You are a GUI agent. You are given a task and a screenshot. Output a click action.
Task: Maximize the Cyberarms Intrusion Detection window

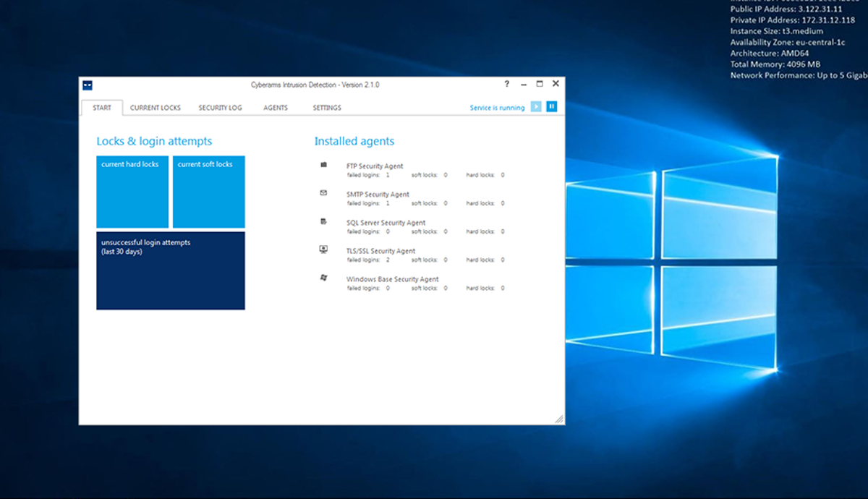click(540, 85)
